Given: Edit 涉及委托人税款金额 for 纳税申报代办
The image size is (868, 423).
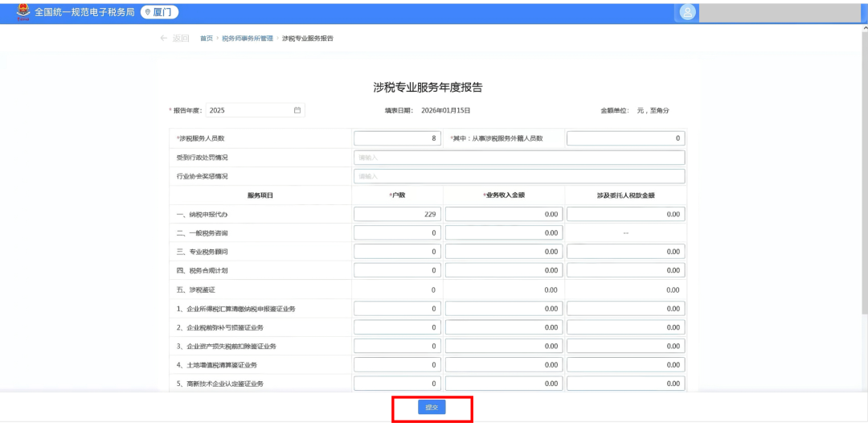Looking at the screenshot, I should (x=625, y=214).
